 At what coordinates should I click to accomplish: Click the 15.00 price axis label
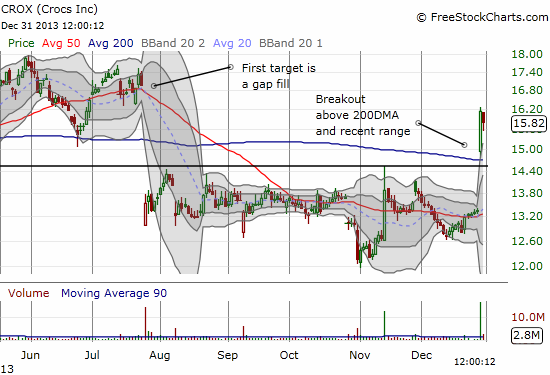[527, 149]
